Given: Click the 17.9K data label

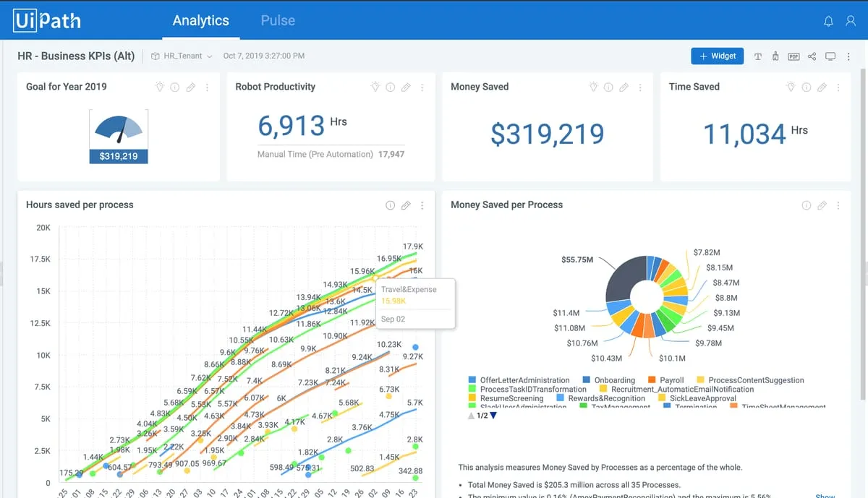Looking at the screenshot, I should tap(413, 246).
